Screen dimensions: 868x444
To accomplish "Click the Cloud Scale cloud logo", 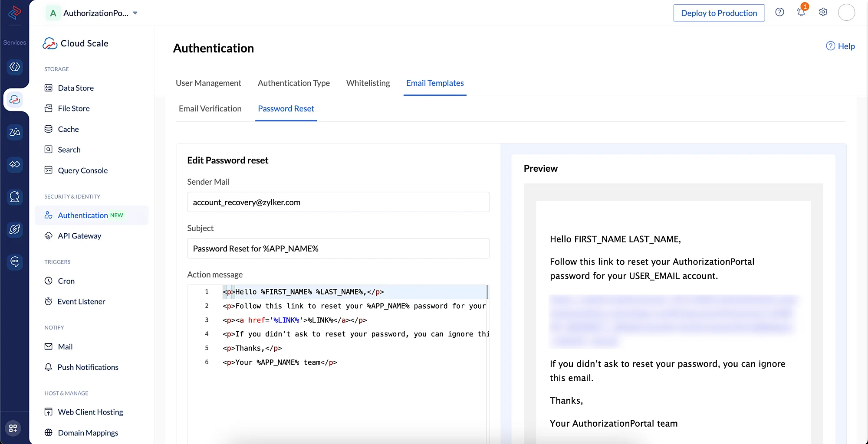I will [x=50, y=43].
